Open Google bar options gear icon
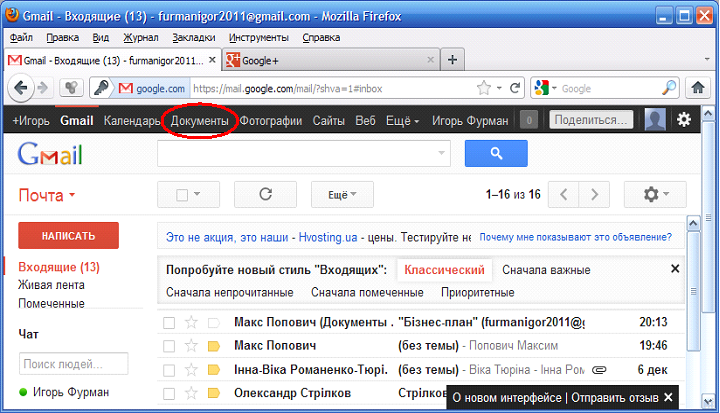This screenshot has height=413, width=720. (684, 120)
